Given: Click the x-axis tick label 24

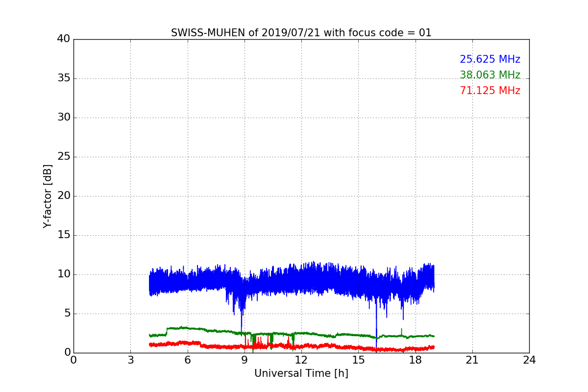Looking at the screenshot, I should click(x=529, y=360).
